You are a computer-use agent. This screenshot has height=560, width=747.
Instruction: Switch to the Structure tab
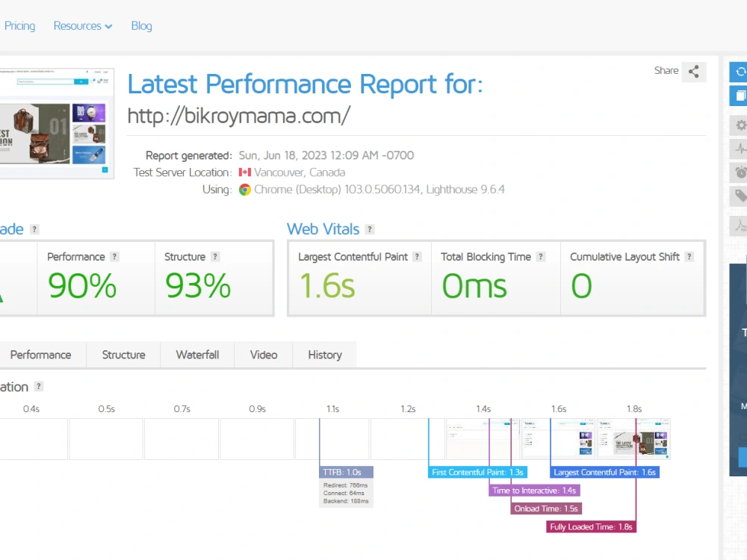123,355
